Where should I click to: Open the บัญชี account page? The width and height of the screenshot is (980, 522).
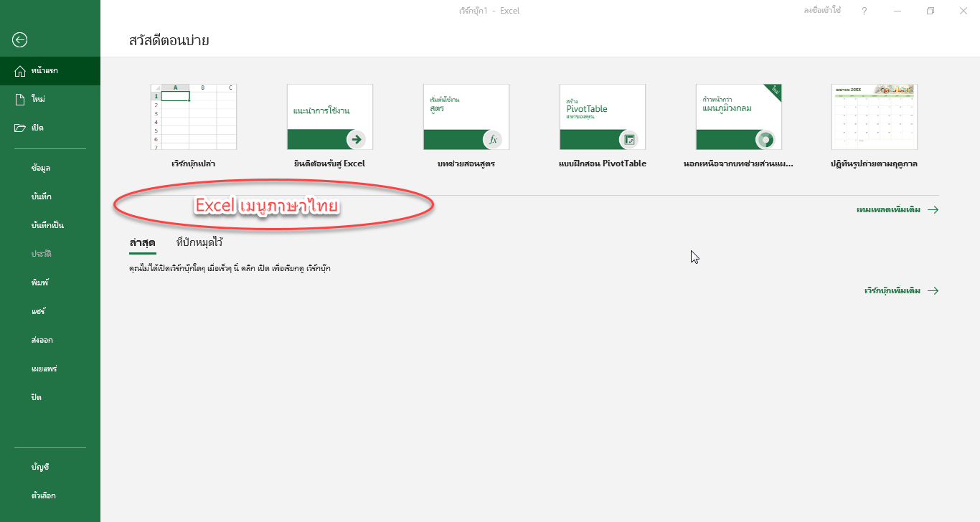(40, 467)
